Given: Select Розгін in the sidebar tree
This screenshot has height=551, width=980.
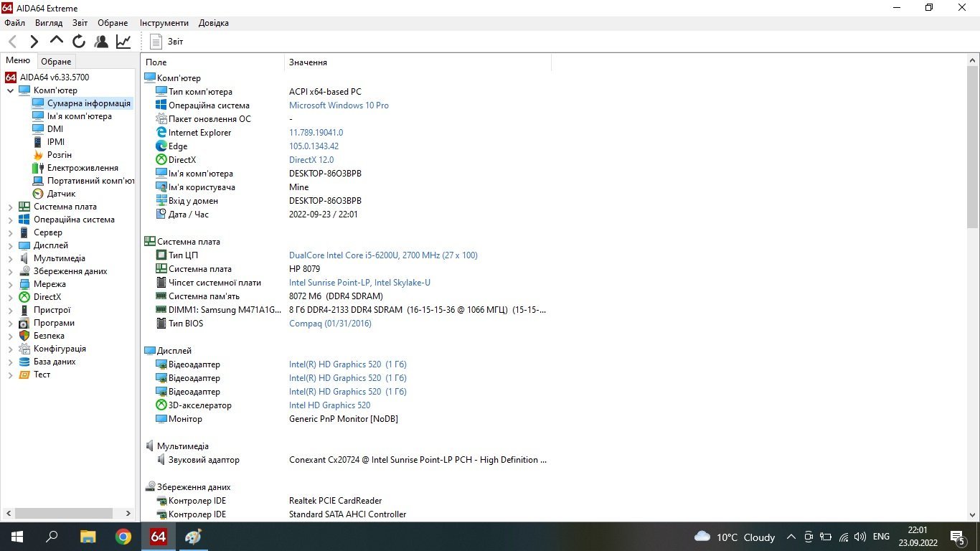Looking at the screenshot, I should click(x=59, y=155).
